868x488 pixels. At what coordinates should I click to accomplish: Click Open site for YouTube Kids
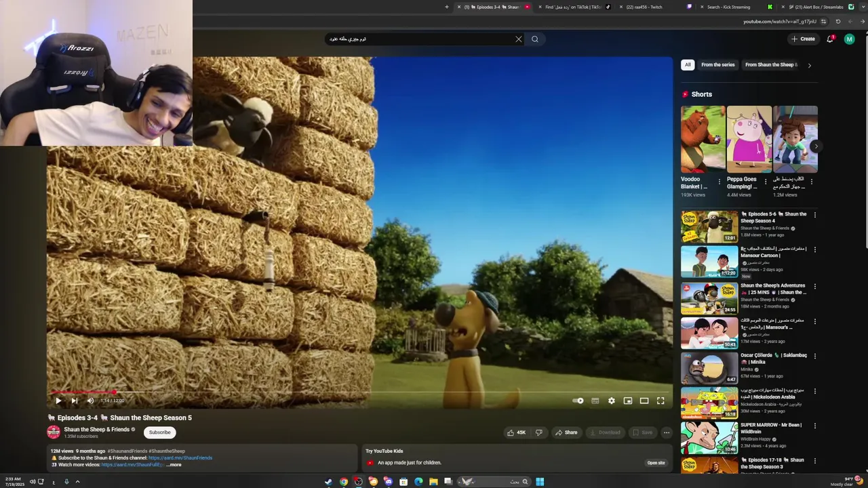click(656, 463)
